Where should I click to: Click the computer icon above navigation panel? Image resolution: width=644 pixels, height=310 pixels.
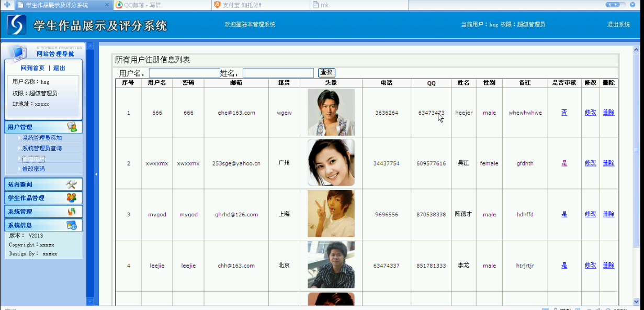[x=18, y=52]
